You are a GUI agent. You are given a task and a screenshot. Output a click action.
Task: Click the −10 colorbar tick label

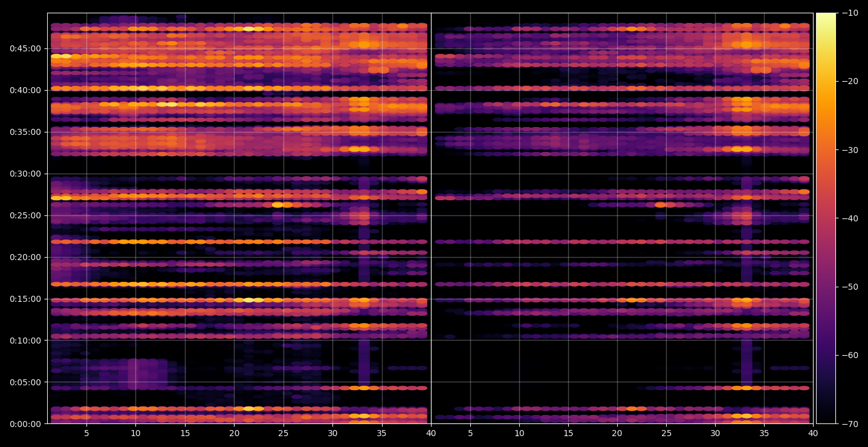849,13
